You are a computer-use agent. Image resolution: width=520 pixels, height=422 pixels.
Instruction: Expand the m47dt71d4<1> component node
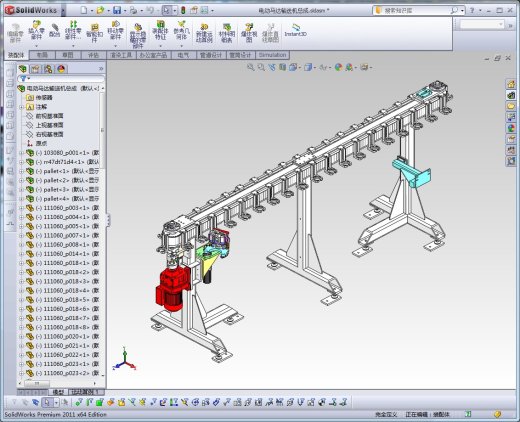click(21, 162)
